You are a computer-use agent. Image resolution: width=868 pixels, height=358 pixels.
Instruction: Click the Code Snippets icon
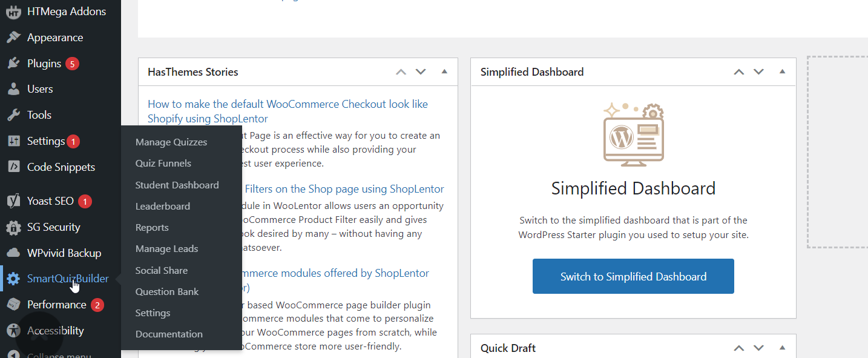(13, 167)
